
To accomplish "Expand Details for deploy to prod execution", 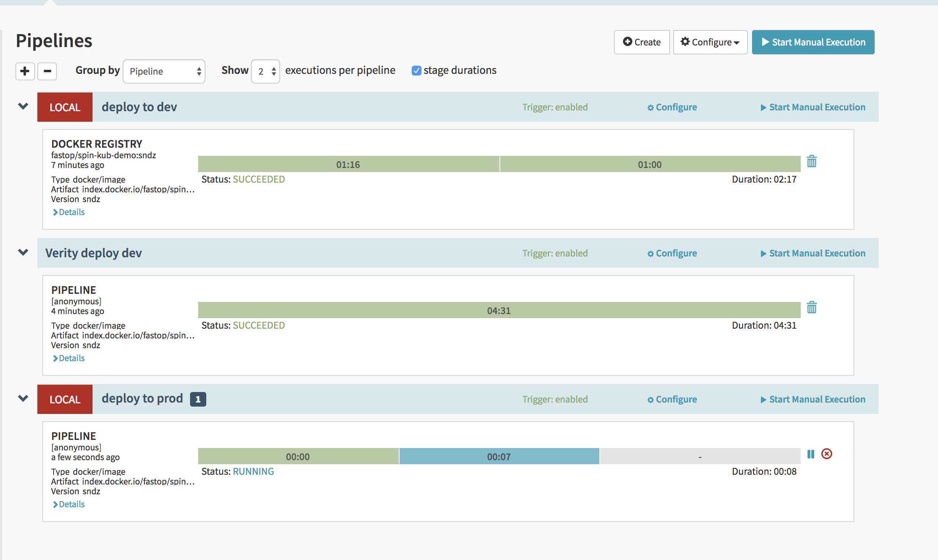I will click(69, 504).
